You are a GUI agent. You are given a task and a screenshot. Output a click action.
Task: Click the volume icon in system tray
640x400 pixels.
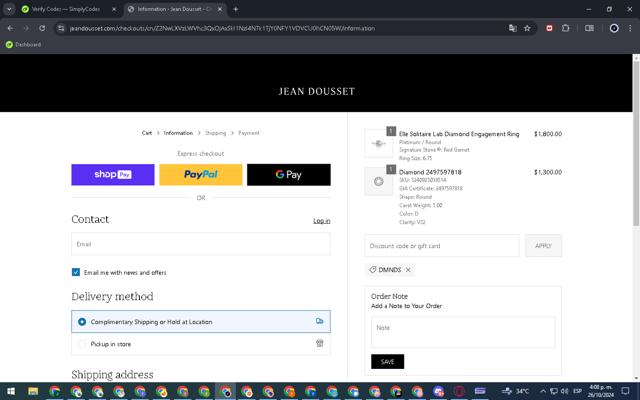click(x=564, y=391)
